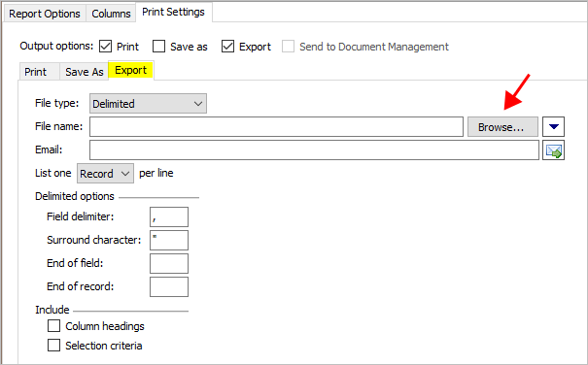
Task: Expand the File type Delimited dropdown
Action: pyautogui.click(x=148, y=104)
